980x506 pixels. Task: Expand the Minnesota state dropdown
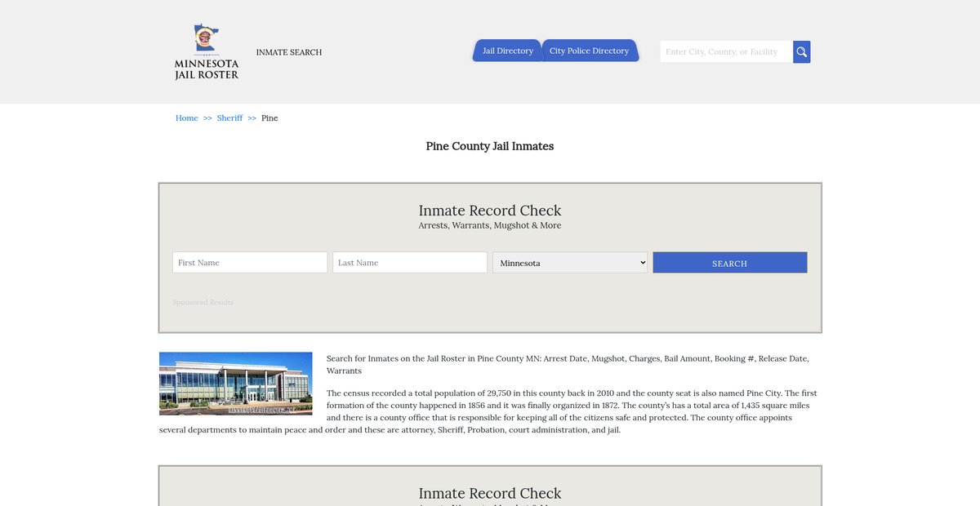tap(570, 263)
